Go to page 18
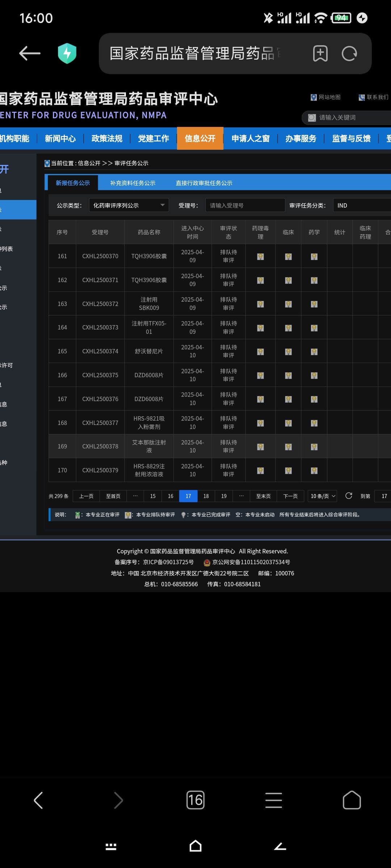Viewport: 391px width, 868px height. [206, 496]
